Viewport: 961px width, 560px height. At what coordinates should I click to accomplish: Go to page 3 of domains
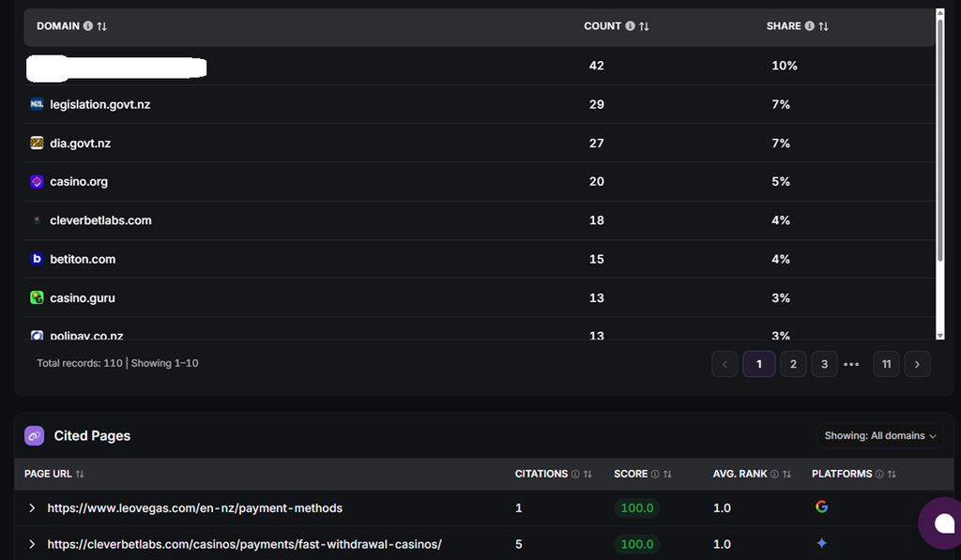824,364
